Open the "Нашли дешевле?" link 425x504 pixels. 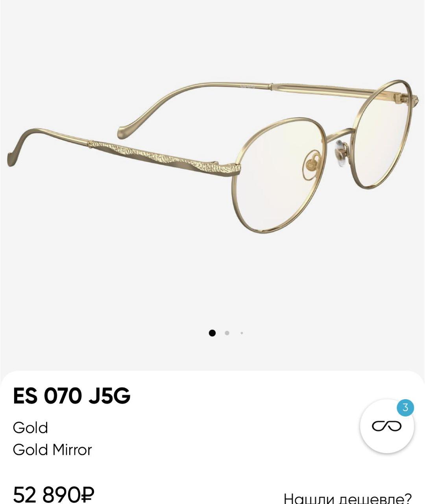[347, 498]
